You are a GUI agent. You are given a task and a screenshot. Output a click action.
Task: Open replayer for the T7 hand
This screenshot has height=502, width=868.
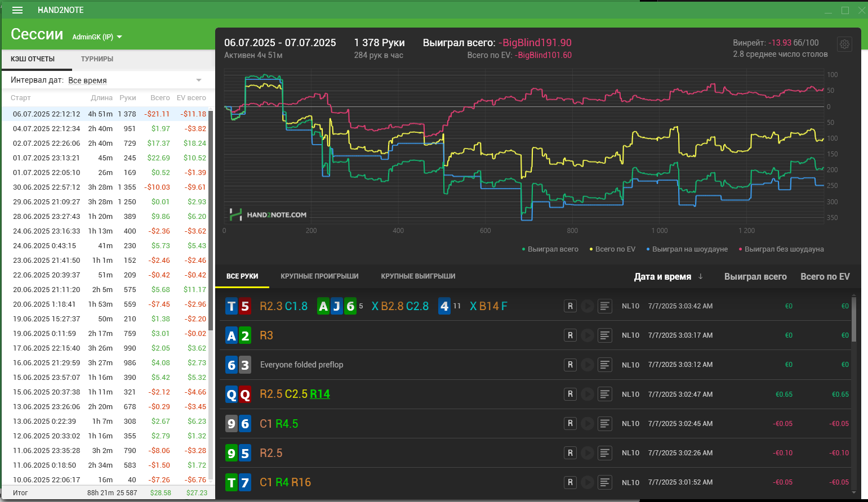(x=570, y=482)
